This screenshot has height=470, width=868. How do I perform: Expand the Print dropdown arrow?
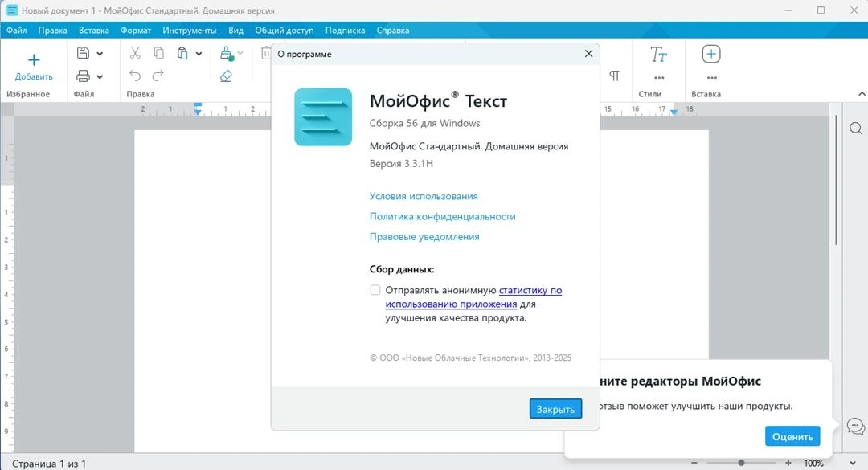click(x=100, y=77)
